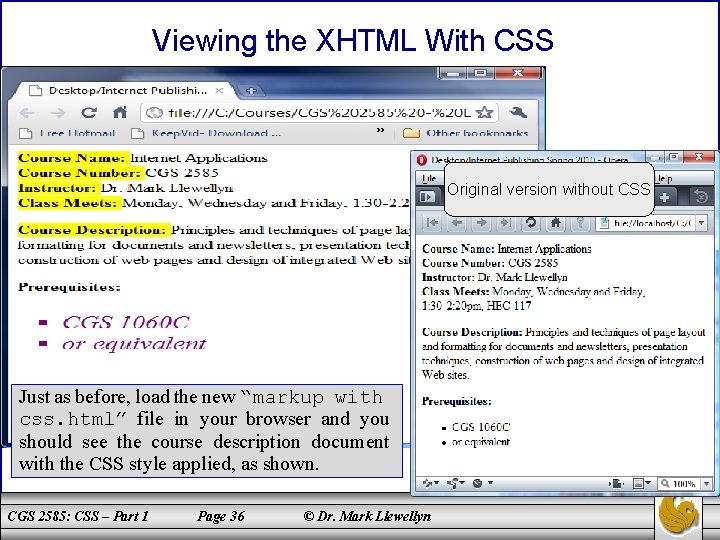Open Opera Turbo status dropdown
720x540 pixels.
pyautogui.click(x=482, y=483)
